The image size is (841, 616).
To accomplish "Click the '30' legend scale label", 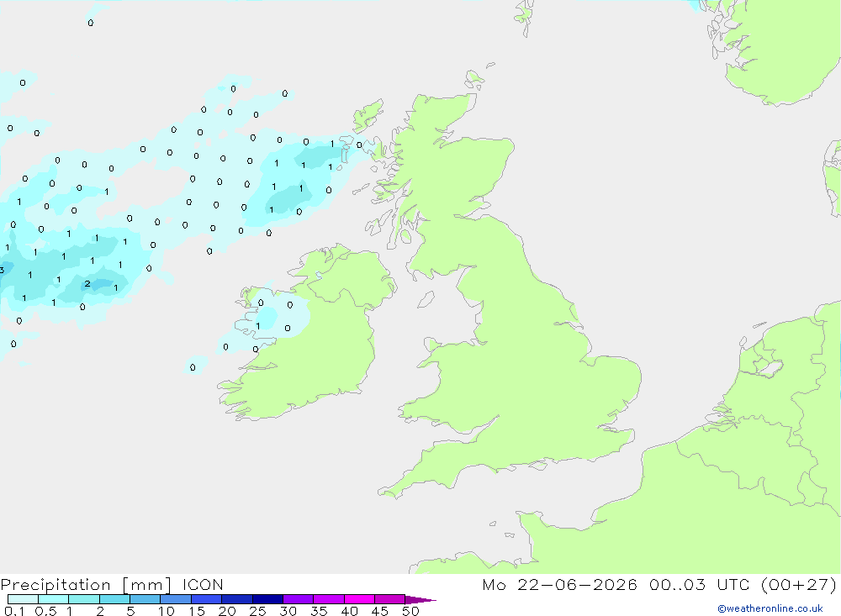I will [288, 611].
